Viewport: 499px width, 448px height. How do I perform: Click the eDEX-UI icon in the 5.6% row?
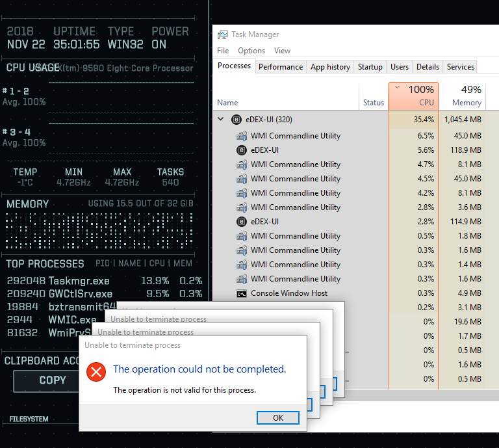click(242, 150)
